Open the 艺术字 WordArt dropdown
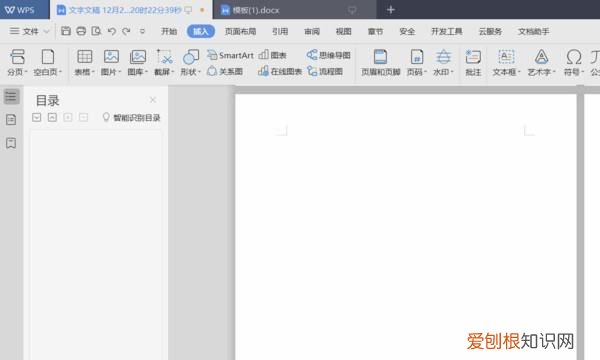The height and width of the screenshot is (360, 600). tap(541, 72)
